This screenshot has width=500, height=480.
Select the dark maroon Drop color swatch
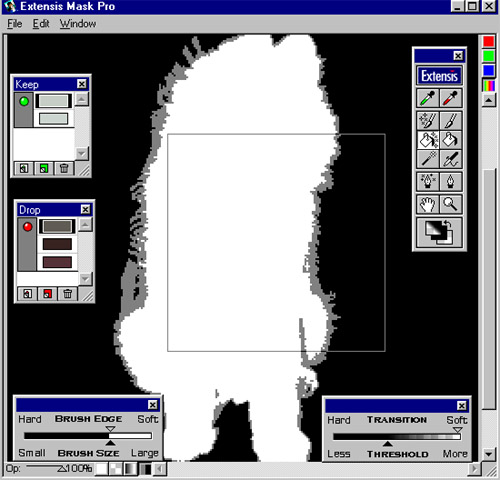pyautogui.click(x=57, y=244)
